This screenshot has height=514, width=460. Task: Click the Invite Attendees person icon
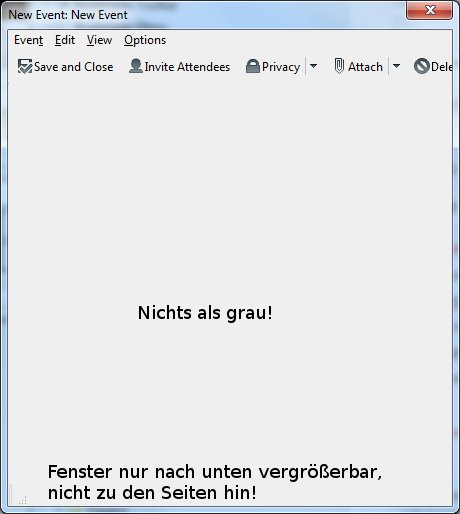click(x=136, y=66)
